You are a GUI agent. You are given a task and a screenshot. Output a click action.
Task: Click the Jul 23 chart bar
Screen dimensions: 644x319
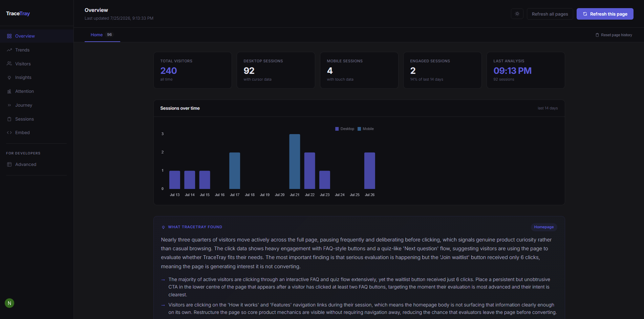click(325, 180)
